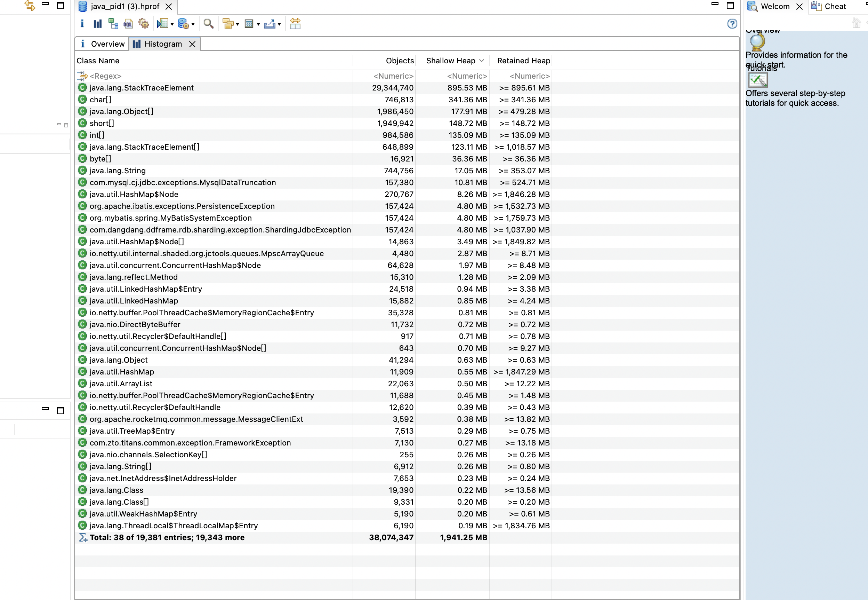Select the ThreadLocal$ThreadLocalMap$Entry row
This screenshot has height=600, width=868.
click(x=407, y=526)
